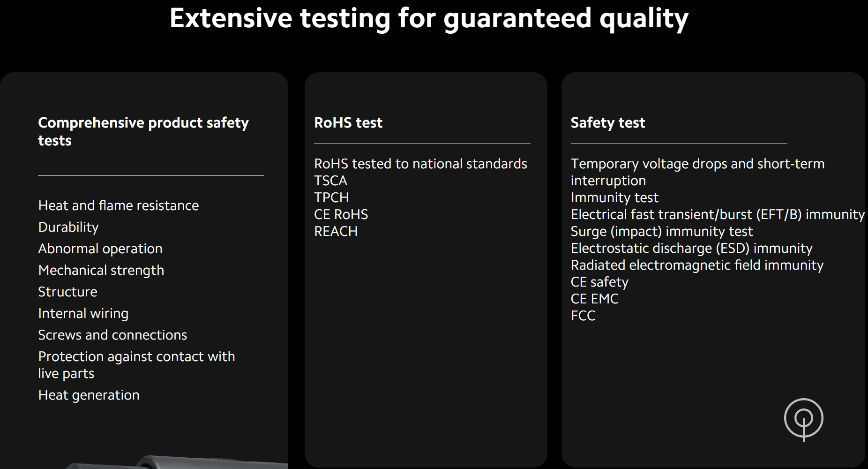The image size is (868, 469).
Task: Click the 'TSCA' entry
Action: (x=330, y=181)
